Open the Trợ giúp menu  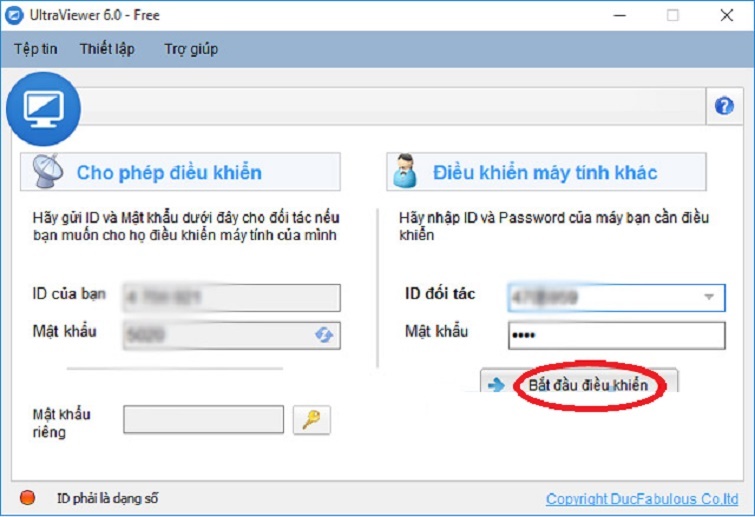click(x=191, y=49)
